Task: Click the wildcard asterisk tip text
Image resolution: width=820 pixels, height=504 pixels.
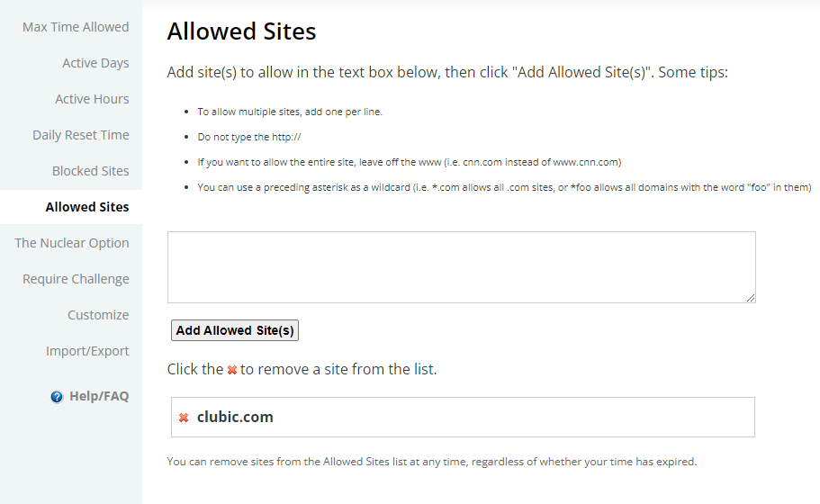Action: point(504,187)
